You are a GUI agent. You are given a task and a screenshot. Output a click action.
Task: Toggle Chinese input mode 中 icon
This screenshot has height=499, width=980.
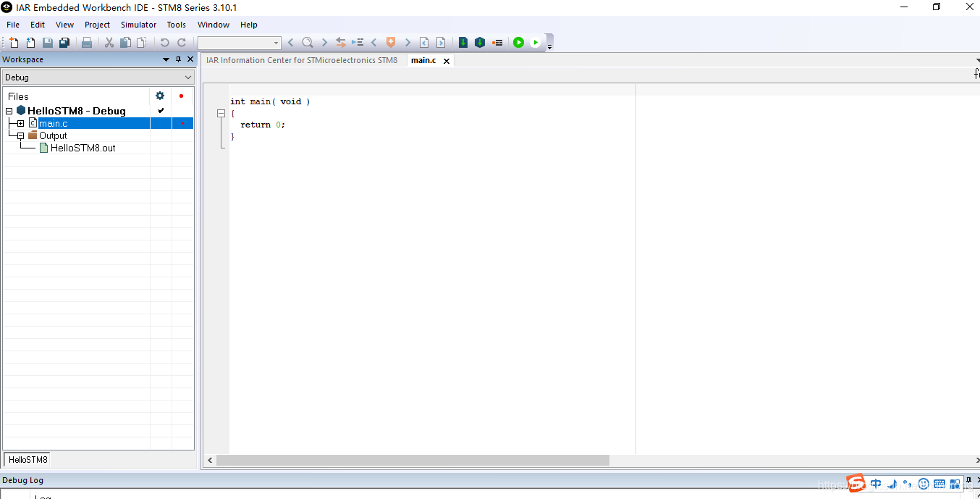tap(876, 484)
